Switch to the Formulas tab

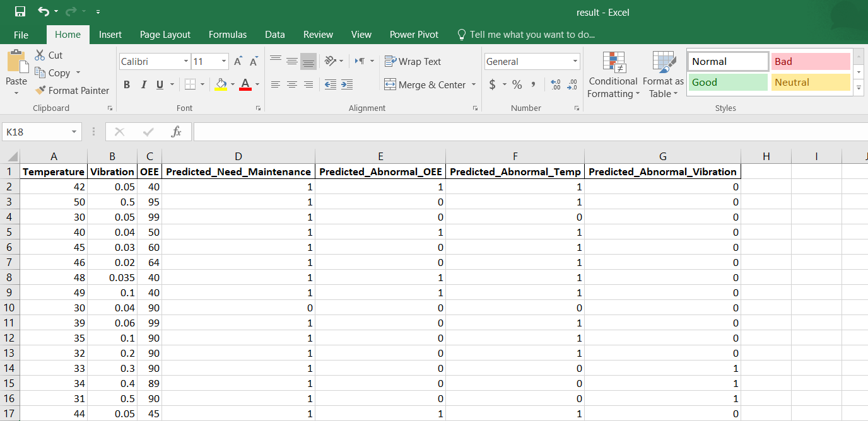[228, 35]
